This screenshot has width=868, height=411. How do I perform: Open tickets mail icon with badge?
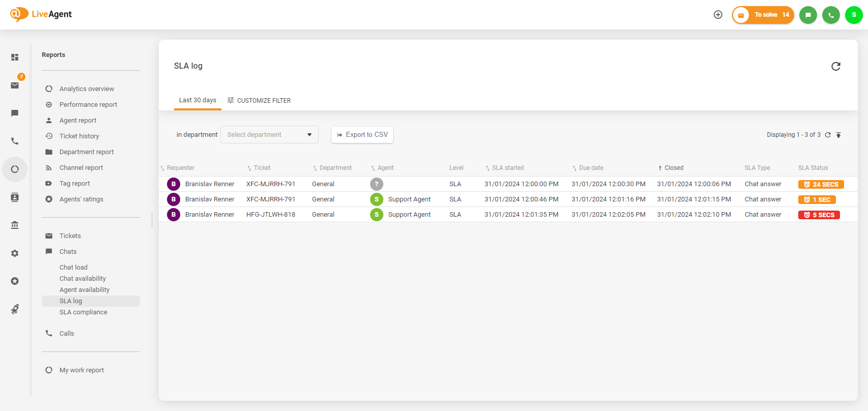(15, 85)
